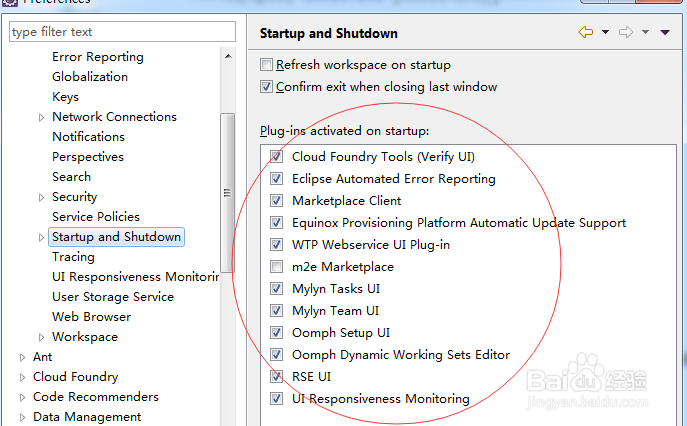Click the grayed Forward navigation arrow
Screen dimensions: 687x426
point(626,32)
